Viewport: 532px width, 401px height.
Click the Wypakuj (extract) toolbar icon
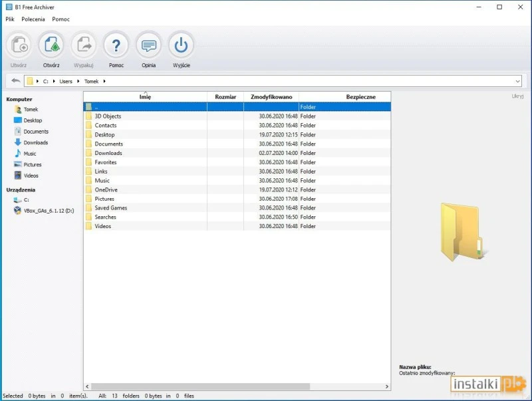coord(84,46)
